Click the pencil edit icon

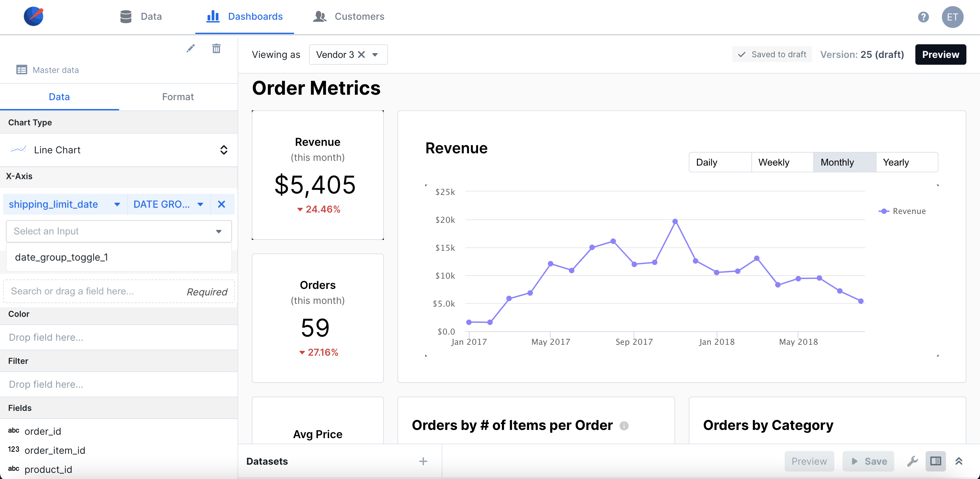tap(191, 48)
